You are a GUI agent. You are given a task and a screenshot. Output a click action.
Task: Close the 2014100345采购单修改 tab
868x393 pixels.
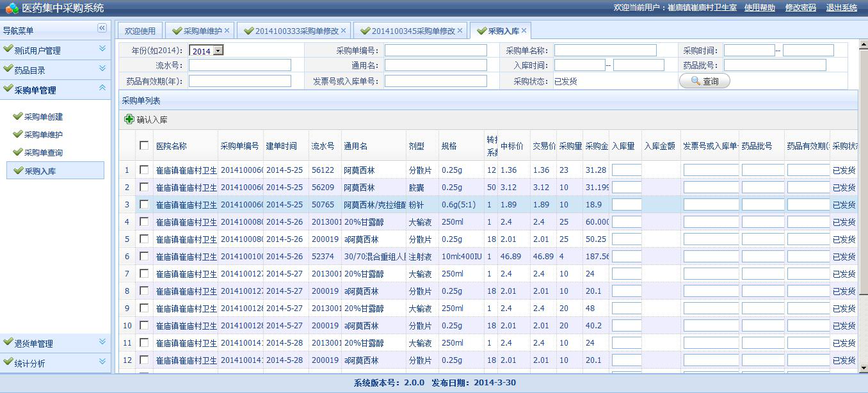coord(460,30)
